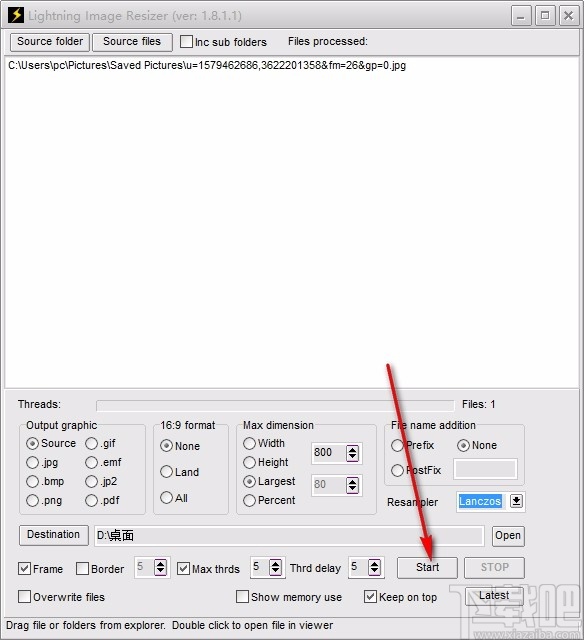This screenshot has height=640, width=584.
Task: Click the STOP button
Action: (494, 568)
